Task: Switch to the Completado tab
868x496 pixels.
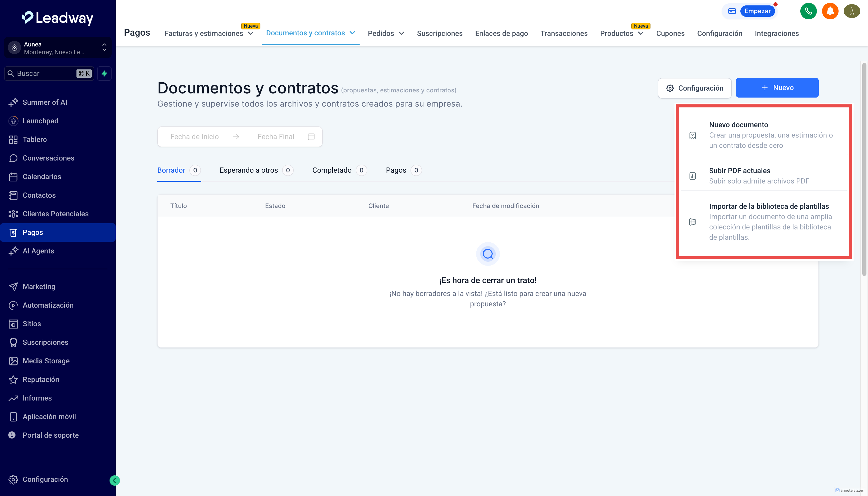Action: coord(332,170)
